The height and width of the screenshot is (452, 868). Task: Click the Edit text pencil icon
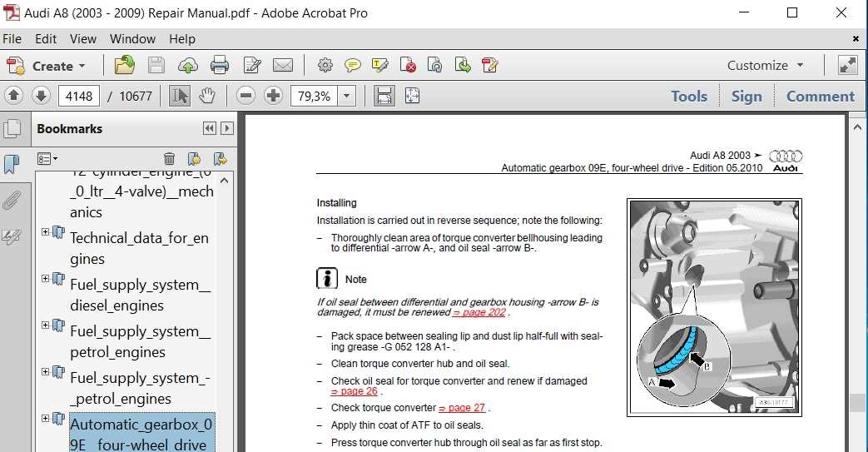pyautogui.click(x=252, y=66)
